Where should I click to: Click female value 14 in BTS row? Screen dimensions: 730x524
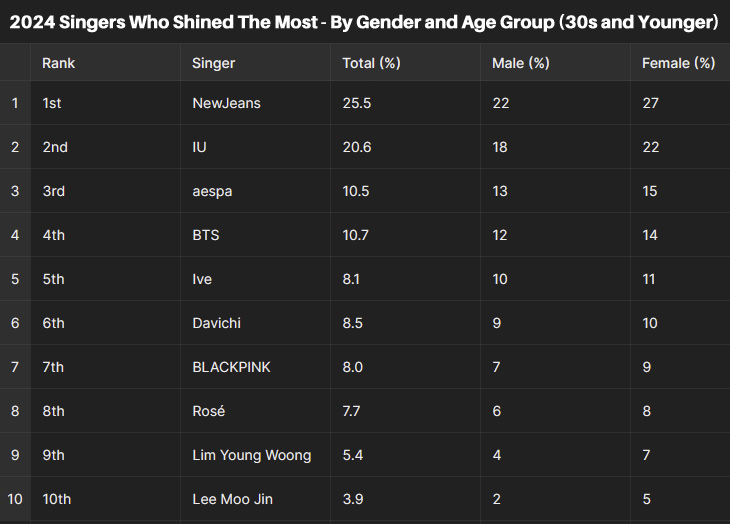point(649,235)
